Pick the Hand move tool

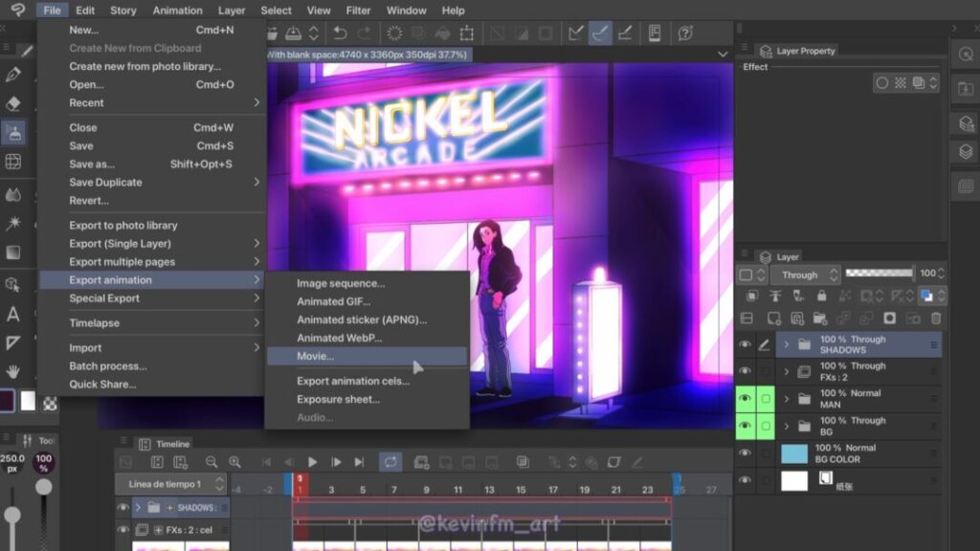13,371
